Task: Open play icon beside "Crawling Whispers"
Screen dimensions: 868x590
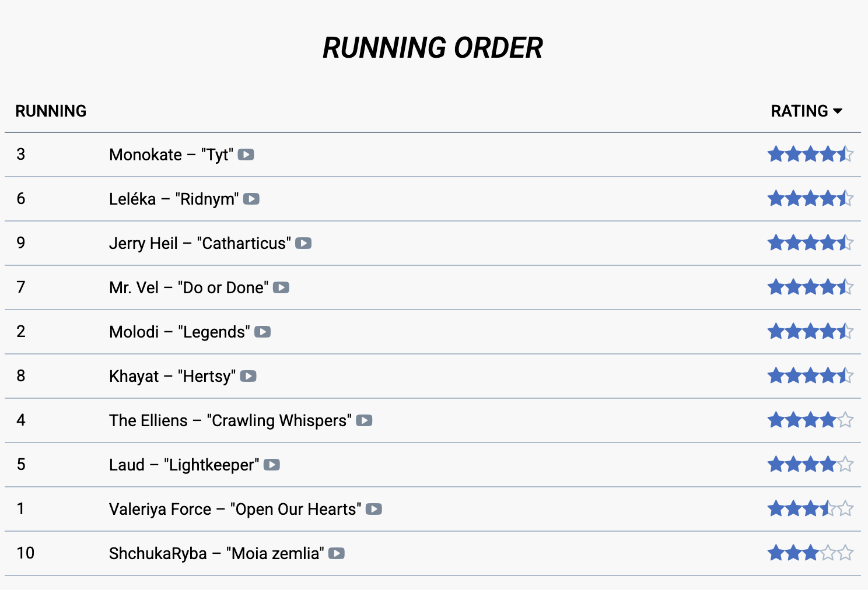Action: [364, 421]
